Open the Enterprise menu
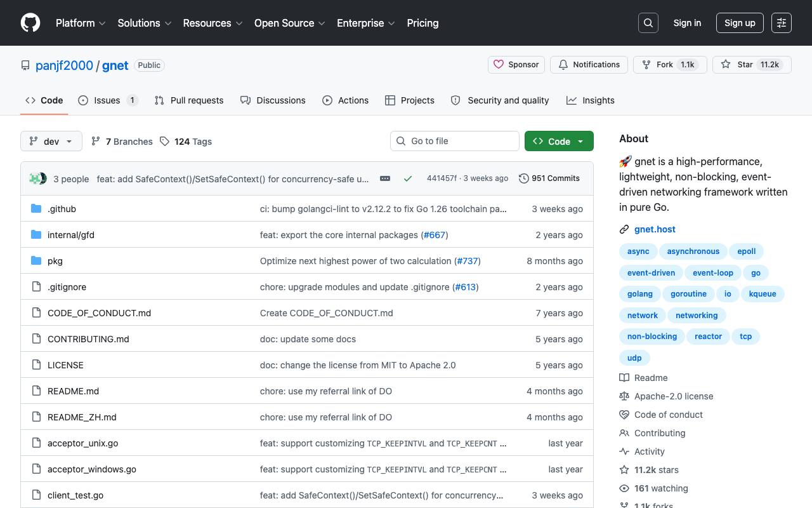Screen dimensions: 812x508 coord(366,23)
